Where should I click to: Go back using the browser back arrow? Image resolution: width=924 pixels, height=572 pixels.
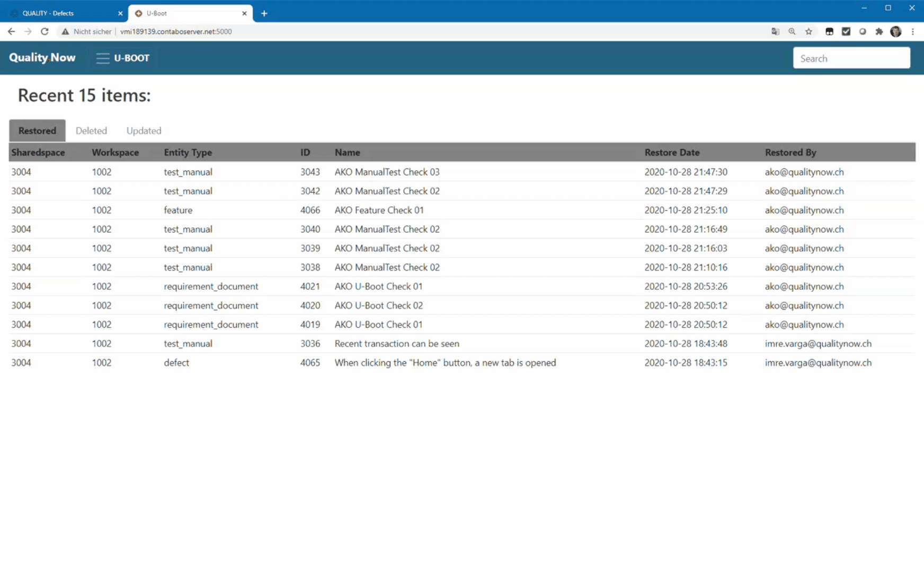11,31
